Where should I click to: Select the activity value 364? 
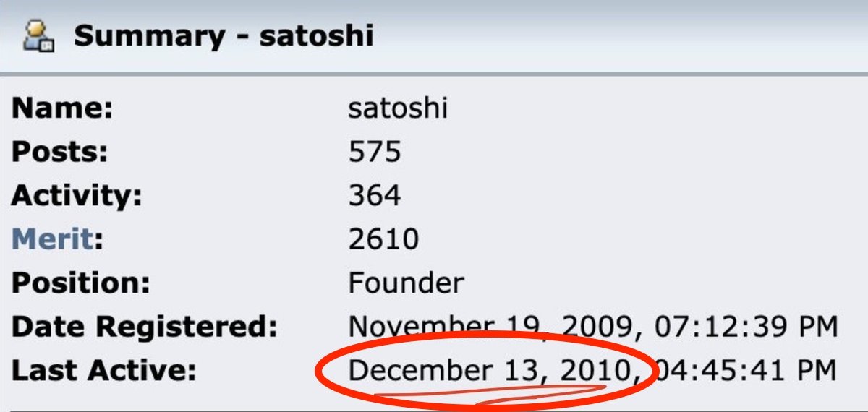pos(374,196)
